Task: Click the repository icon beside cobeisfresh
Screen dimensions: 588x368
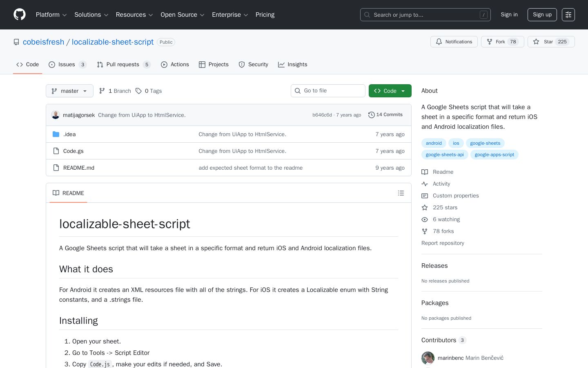Action: point(16,42)
